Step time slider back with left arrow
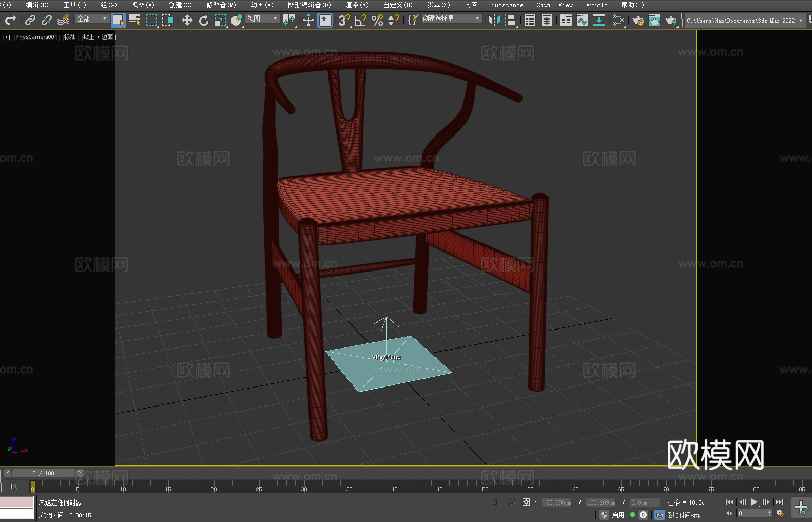812x522 pixels. (x=8, y=473)
